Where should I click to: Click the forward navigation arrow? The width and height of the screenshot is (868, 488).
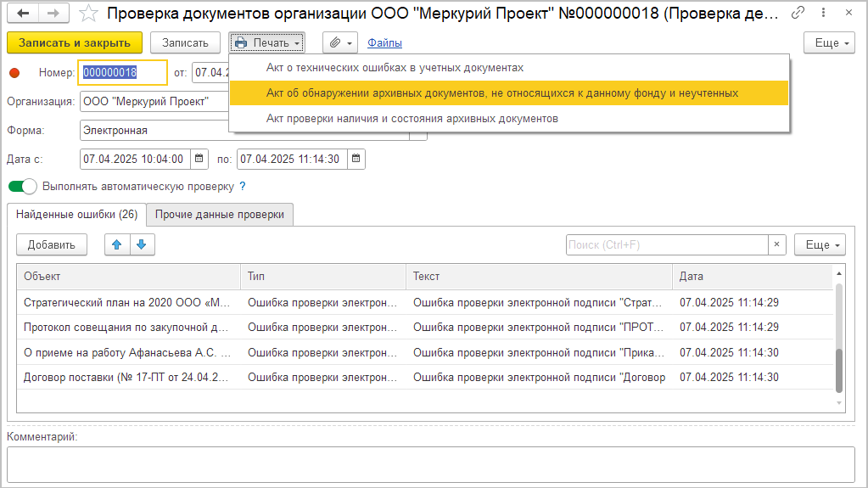pos(52,14)
